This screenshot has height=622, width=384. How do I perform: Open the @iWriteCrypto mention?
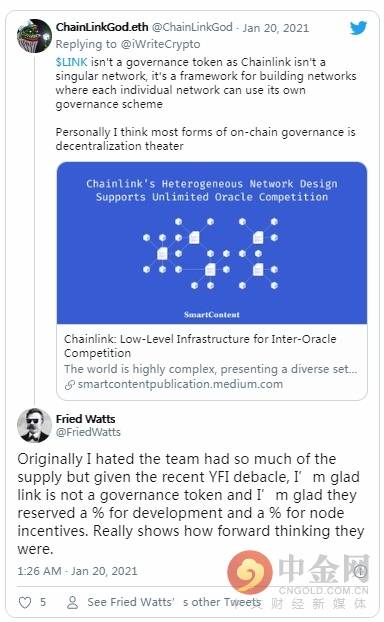click(160, 44)
